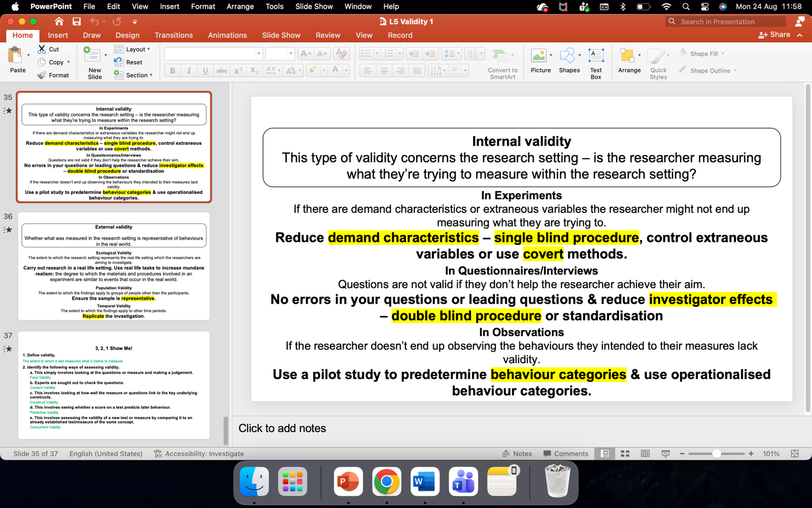The width and height of the screenshot is (812, 508).
Task: Undo the last action
Action: point(94,21)
